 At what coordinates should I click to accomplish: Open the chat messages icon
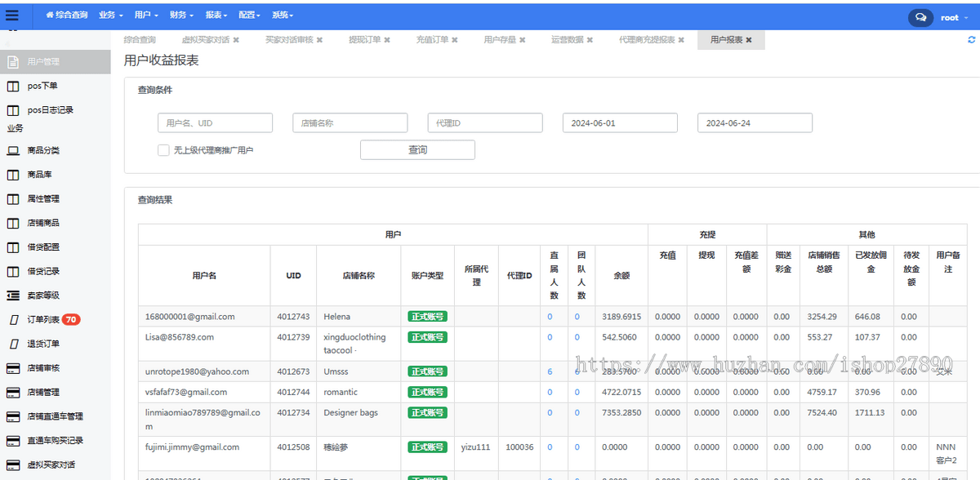tap(920, 17)
